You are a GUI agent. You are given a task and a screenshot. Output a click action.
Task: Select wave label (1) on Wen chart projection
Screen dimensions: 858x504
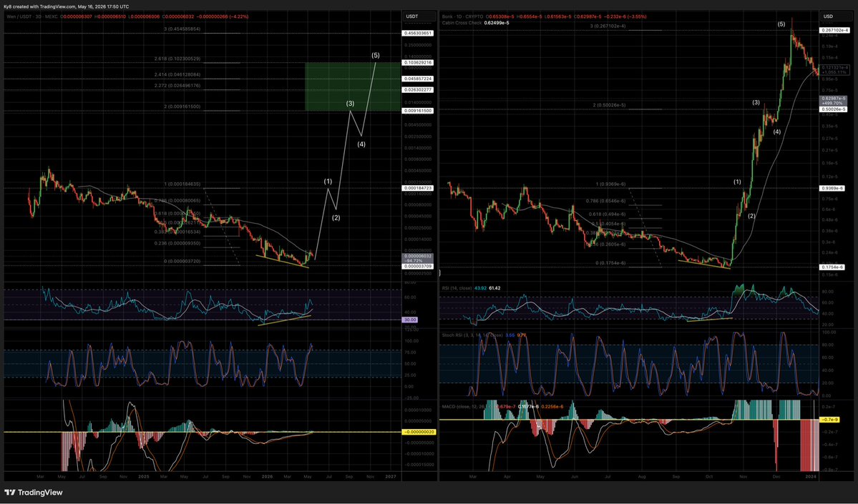point(328,181)
